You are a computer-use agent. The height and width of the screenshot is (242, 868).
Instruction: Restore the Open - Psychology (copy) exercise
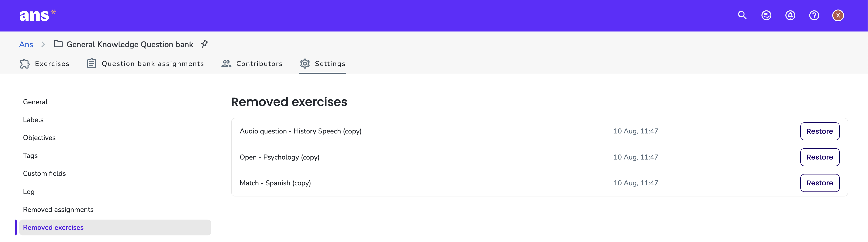tap(820, 157)
